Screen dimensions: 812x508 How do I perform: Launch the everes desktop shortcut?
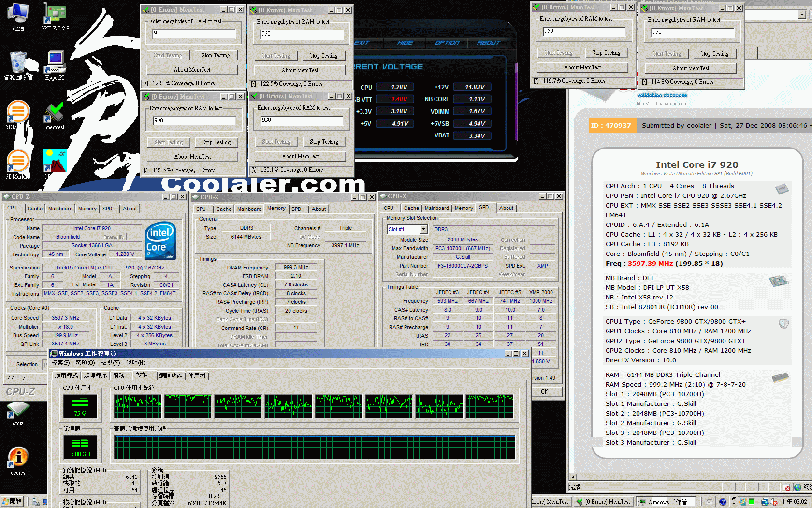click(x=18, y=461)
